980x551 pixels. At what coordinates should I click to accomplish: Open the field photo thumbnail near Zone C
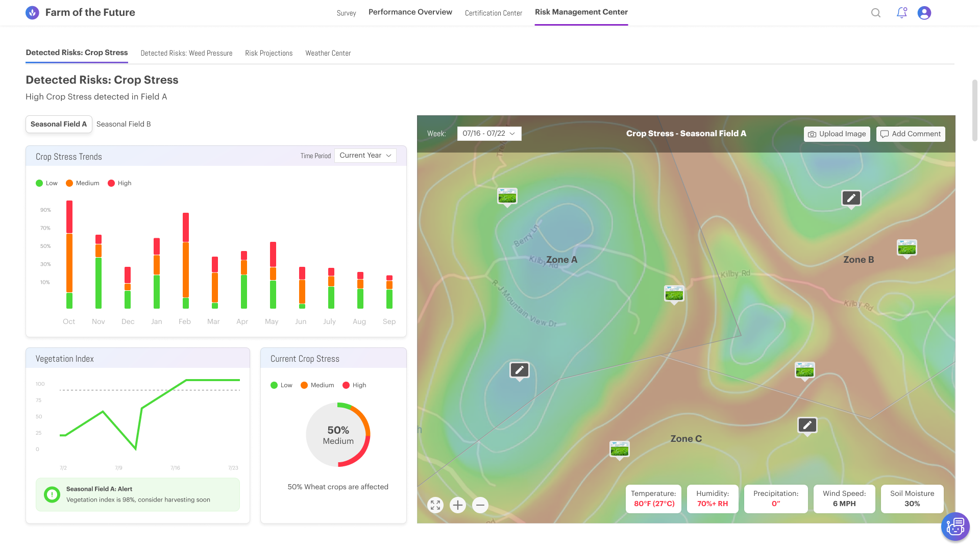[619, 449]
